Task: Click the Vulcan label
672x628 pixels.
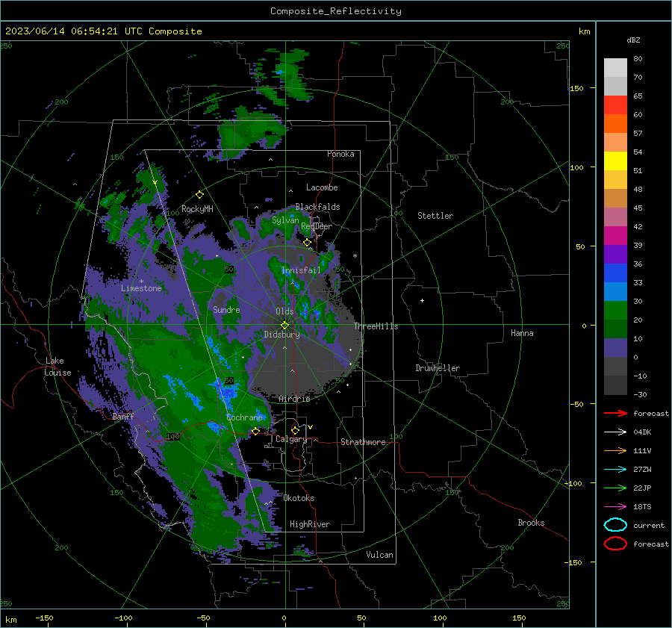Action: pyautogui.click(x=379, y=555)
